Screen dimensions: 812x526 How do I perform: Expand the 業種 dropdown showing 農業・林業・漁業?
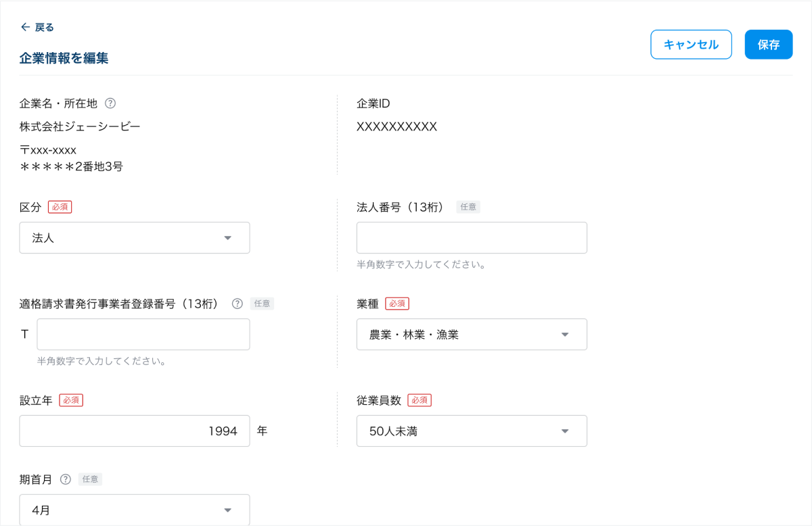point(472,335)
